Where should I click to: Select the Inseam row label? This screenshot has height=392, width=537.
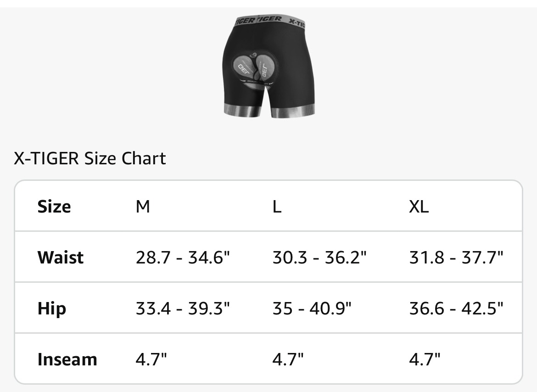pyautogui.click(x=67, y=359)
